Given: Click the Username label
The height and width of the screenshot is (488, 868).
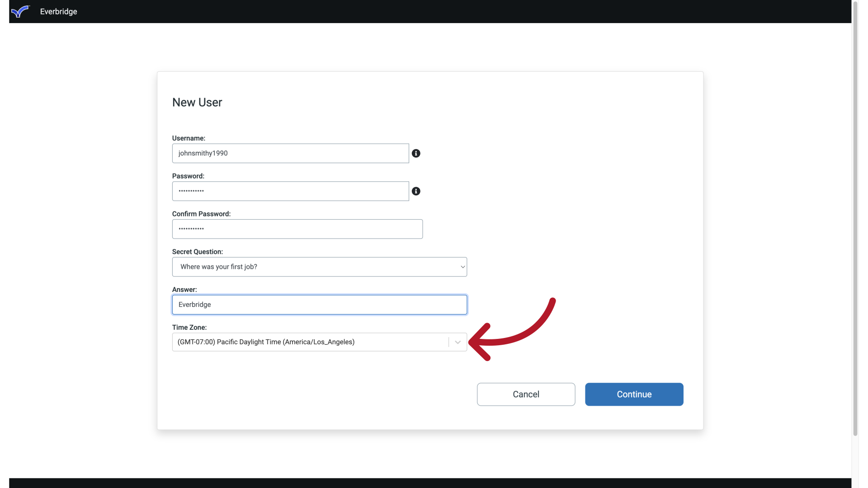Looking at the screenshot, I should pos(189,138).
